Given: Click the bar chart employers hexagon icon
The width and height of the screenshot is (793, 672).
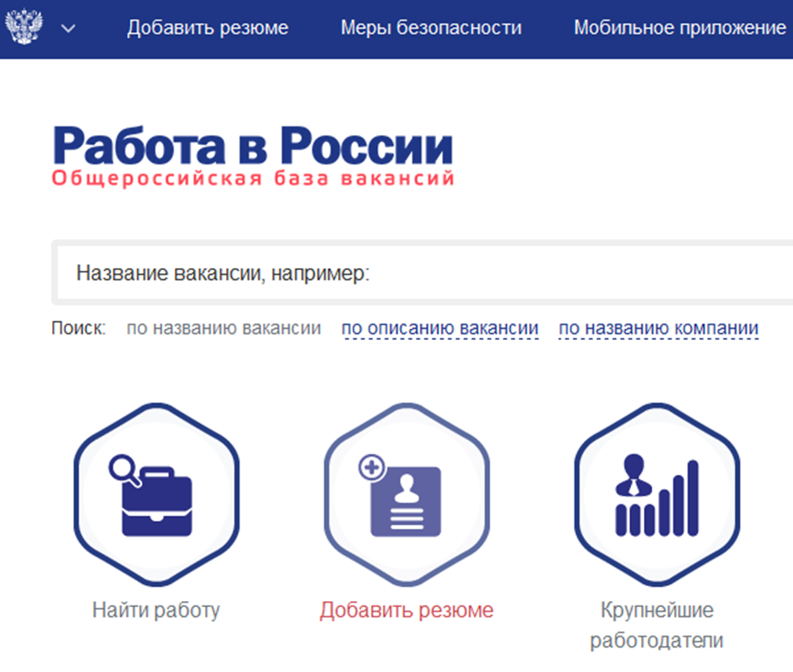Looking at the screenshot, I should tap(657, 495).
